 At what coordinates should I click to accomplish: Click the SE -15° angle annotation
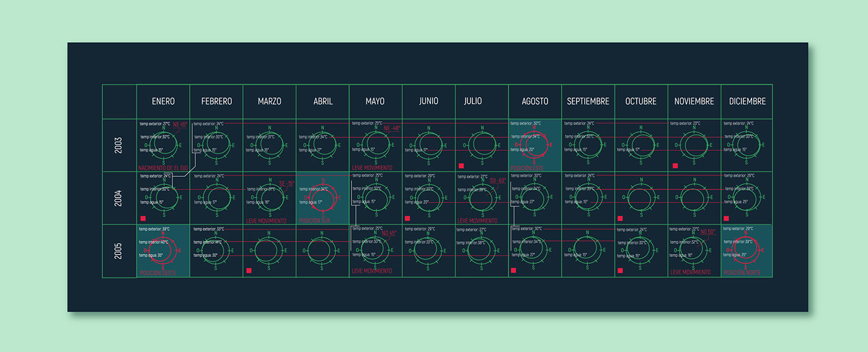point(286,184)
